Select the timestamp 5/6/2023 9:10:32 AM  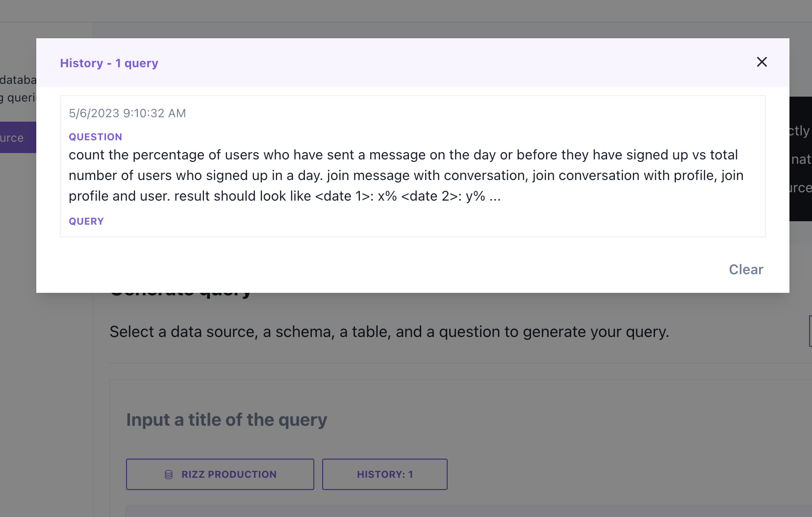[x=127, y=113]
